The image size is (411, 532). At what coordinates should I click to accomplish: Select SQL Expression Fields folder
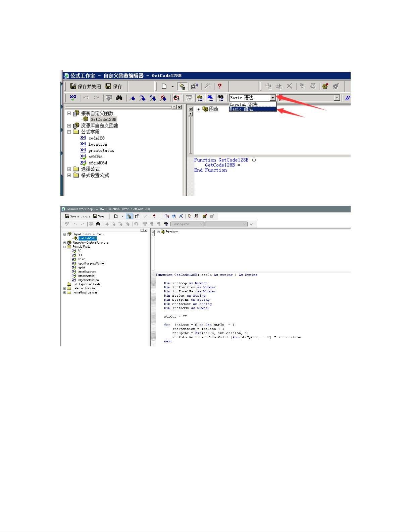pos(86,284)
